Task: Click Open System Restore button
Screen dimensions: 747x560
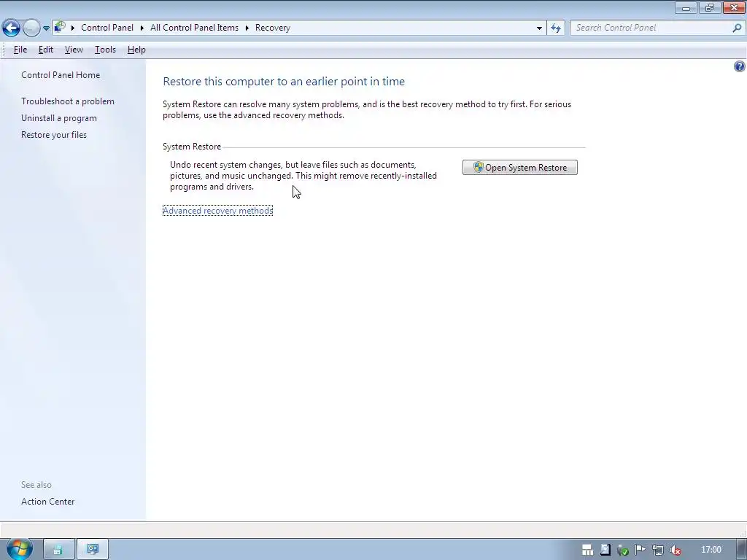Action: click(519, 167)
